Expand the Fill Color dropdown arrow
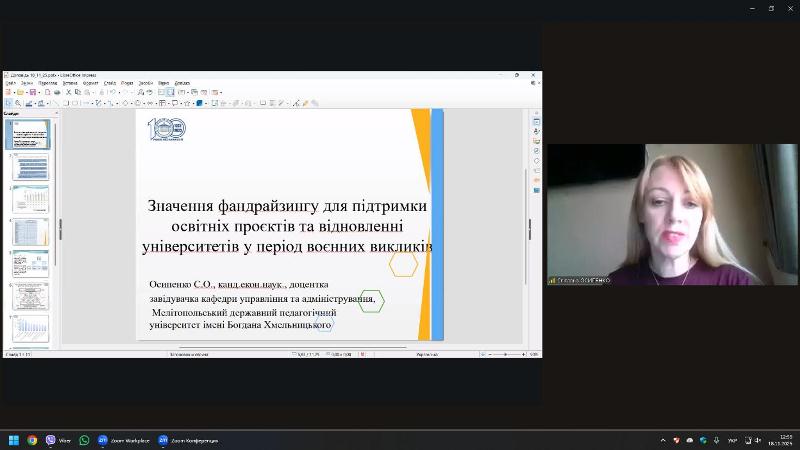The width and height of the screenshot is (800, 450). pos(48,103)
